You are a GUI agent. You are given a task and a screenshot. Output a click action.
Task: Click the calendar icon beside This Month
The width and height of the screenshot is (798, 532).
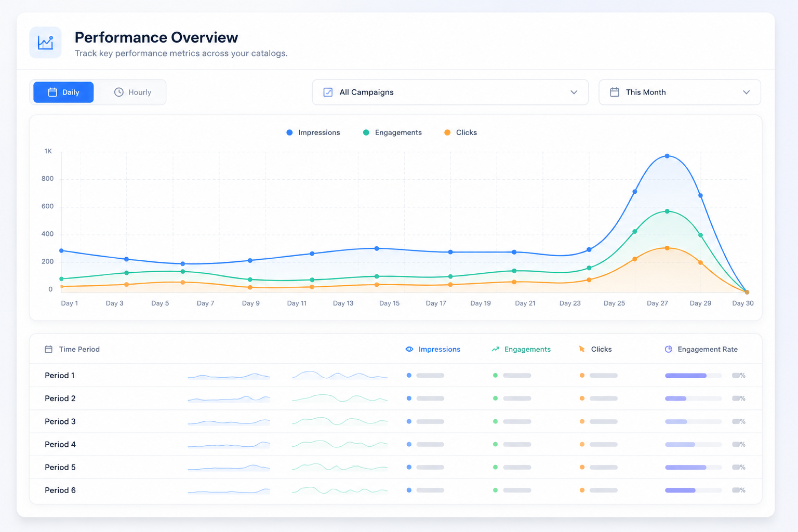point(615,92)
